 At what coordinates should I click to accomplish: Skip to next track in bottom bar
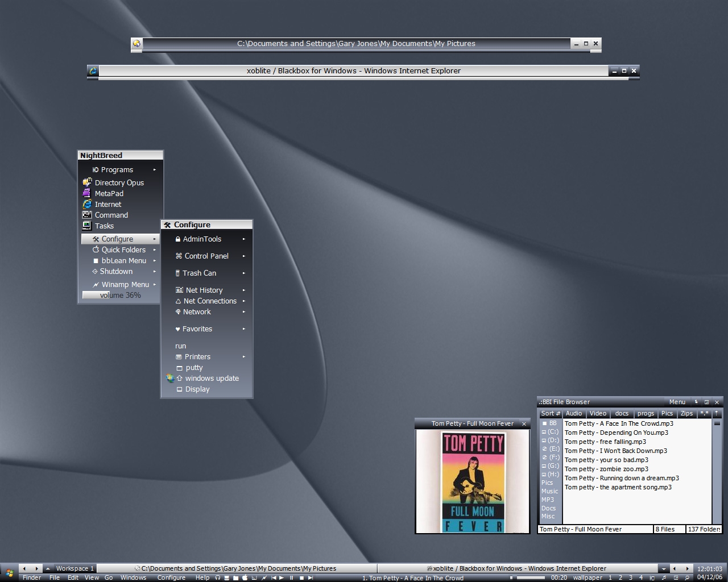tap(311, 577)
